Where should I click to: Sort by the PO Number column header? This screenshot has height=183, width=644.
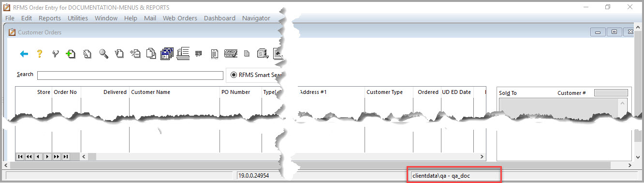click(236, 92)
